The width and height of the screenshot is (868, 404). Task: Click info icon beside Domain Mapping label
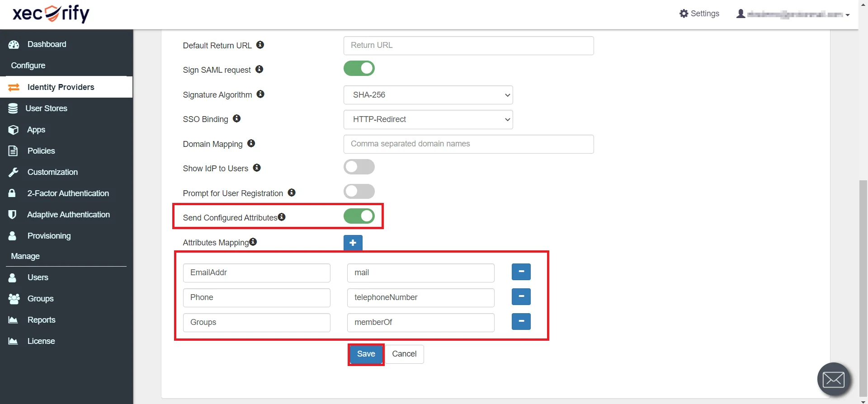click(251, 143)
